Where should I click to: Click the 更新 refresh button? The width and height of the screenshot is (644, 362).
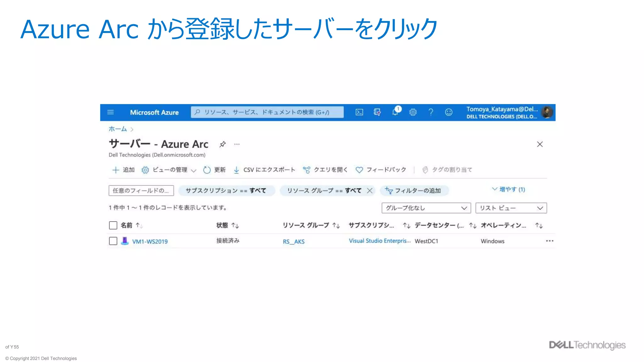(x=214, y=170)
